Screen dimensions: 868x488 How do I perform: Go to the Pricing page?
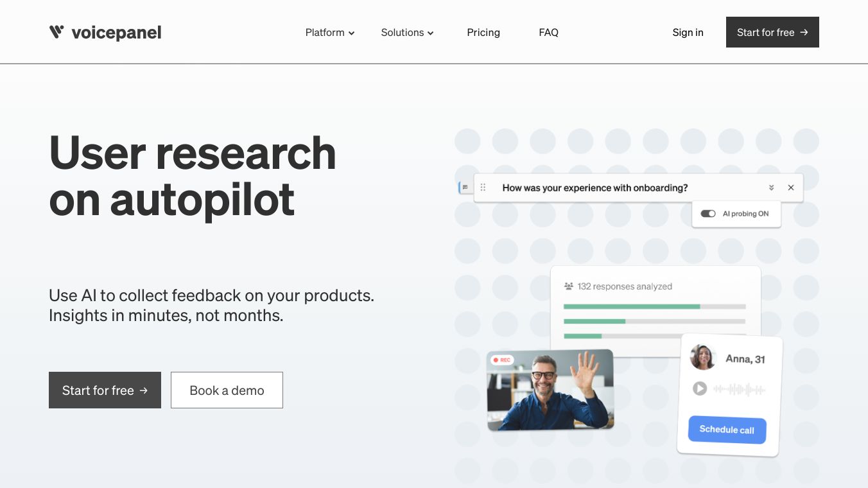point(483,32)
